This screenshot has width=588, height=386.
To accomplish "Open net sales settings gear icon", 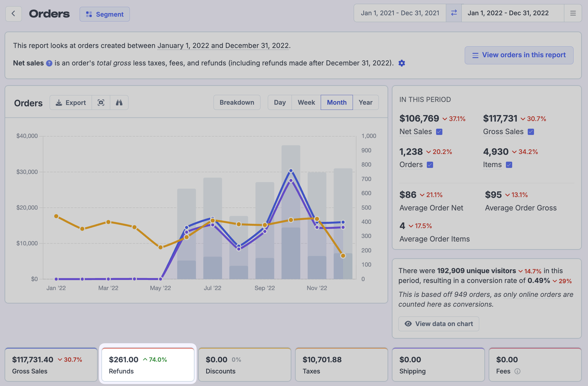I will click(x=402, y=63).
